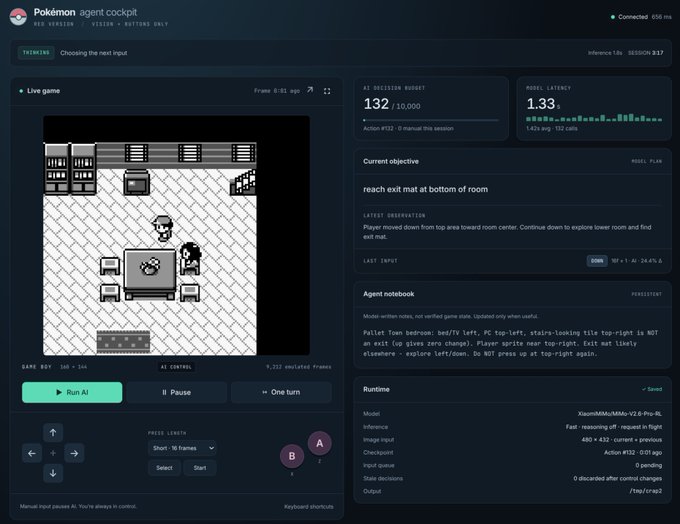Click the Pokéball logo icon
The image size is (680, 524).
click(x=18, y=17)
